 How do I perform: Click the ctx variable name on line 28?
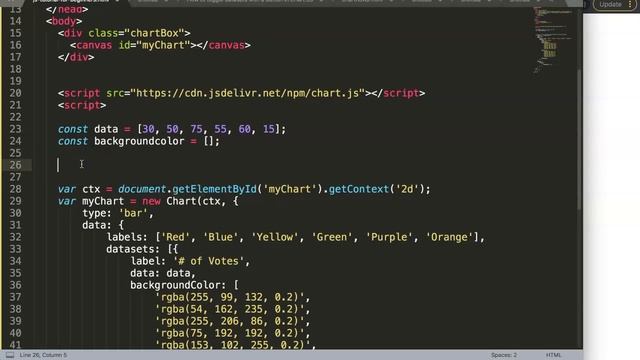91,189
